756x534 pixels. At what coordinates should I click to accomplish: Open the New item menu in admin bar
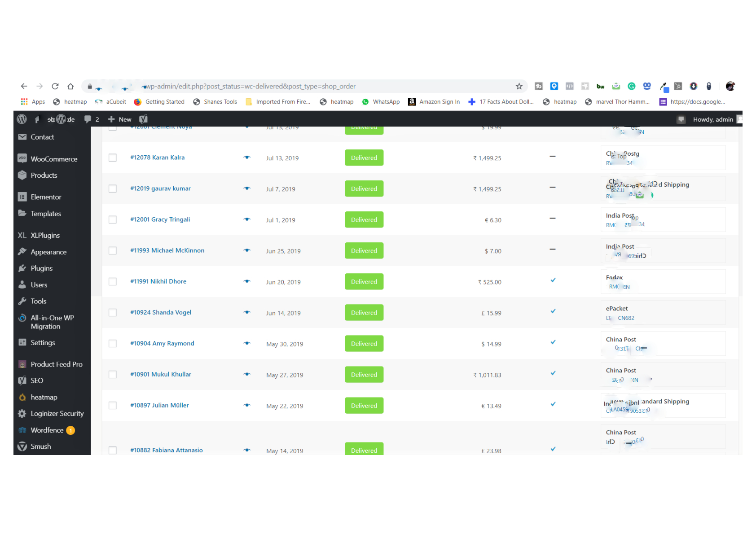pos(119,119)
